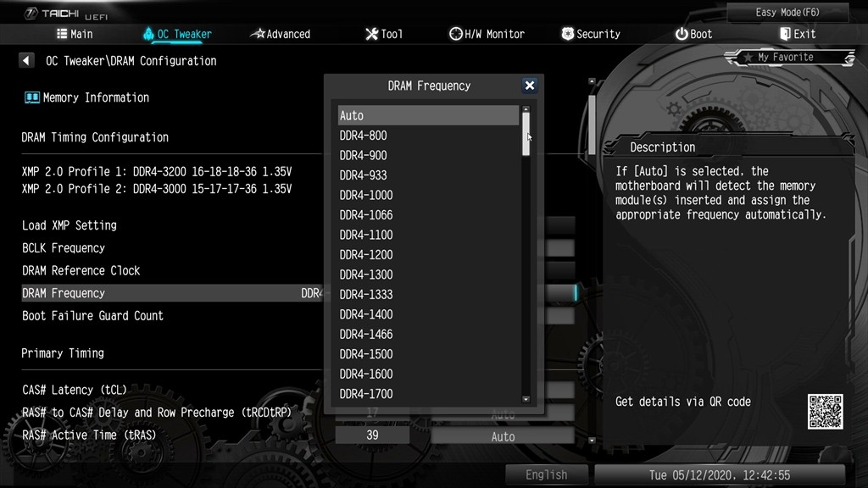Click the star icon in My Favorite
The height and width of the screenshot is (488, 868).
point(748,57)
